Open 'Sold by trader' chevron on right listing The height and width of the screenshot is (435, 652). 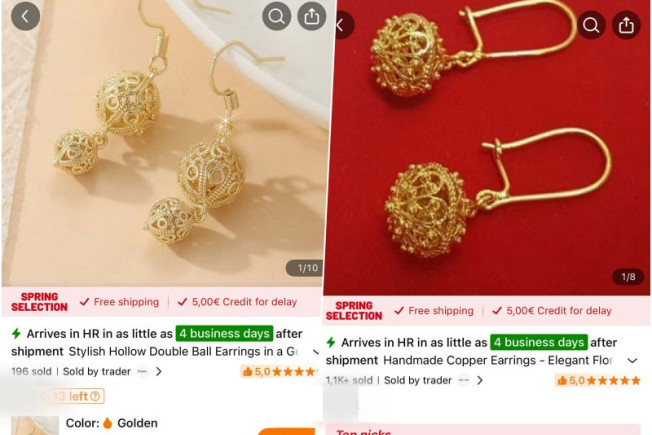(x=480, y=380)
